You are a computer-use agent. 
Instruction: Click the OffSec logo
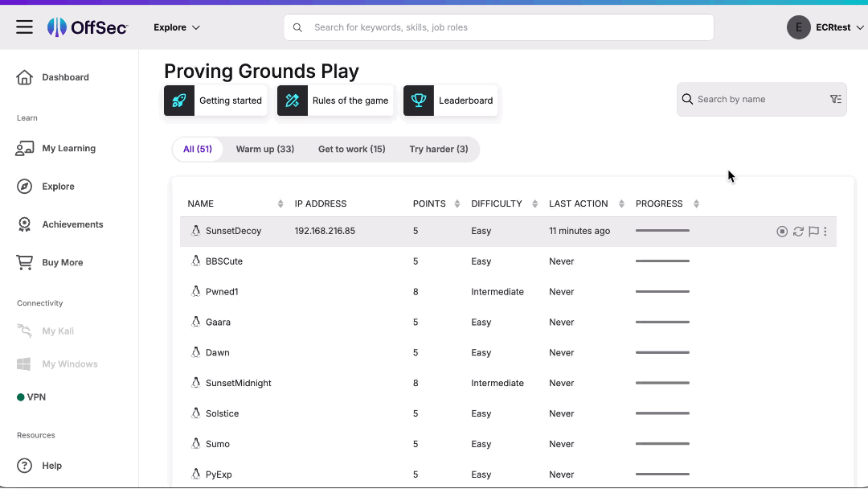point(88,27)
